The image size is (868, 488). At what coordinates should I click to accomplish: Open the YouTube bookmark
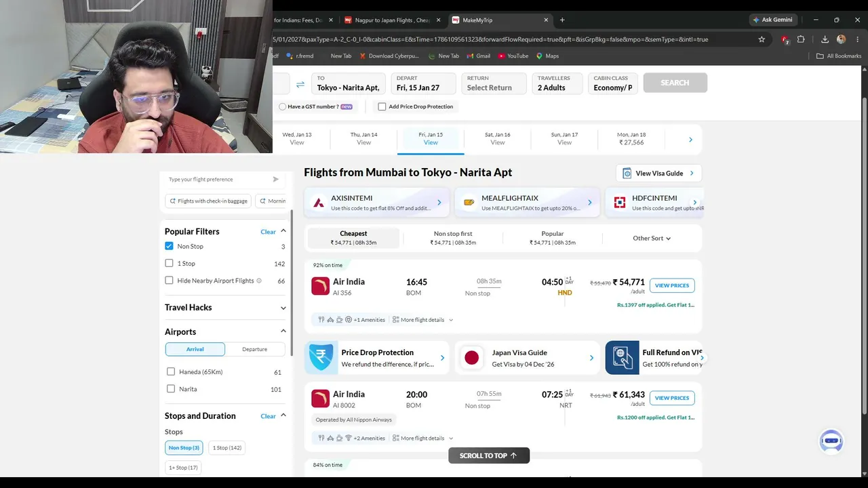pyautogui.click(x=513, y=56)
